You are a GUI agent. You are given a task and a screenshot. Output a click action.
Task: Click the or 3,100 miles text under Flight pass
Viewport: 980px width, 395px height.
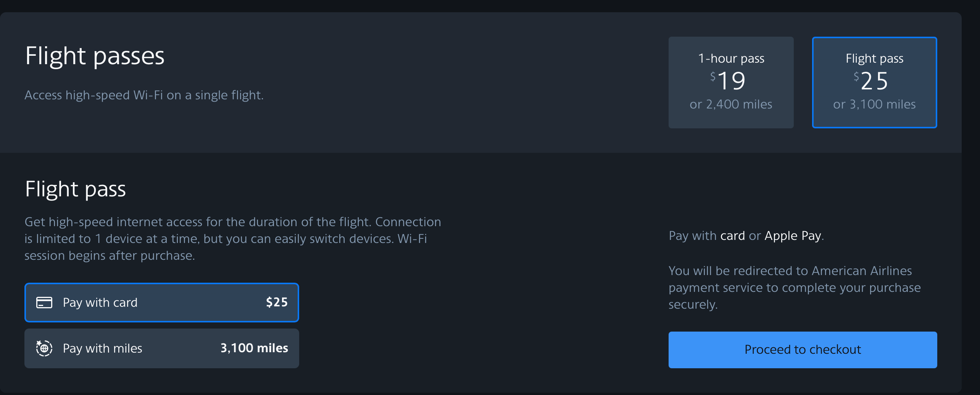point(874,104)
